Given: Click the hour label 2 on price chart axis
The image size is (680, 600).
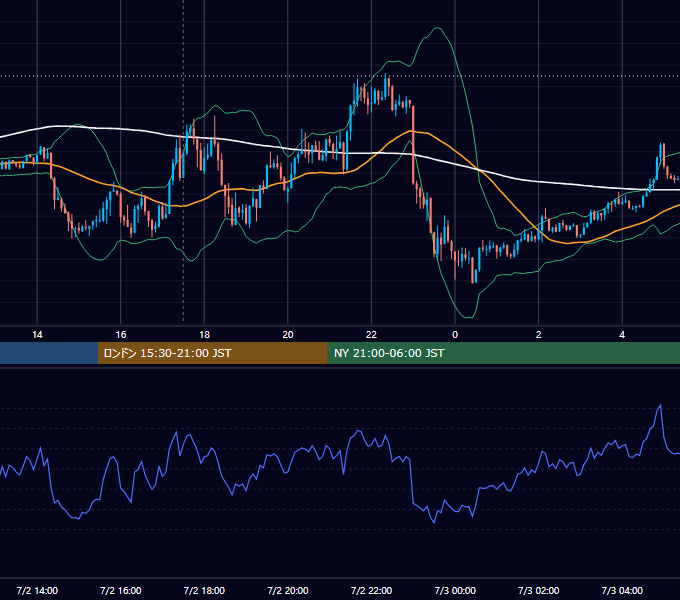Looking at the screenshot, I should click(x=539, y=335).
